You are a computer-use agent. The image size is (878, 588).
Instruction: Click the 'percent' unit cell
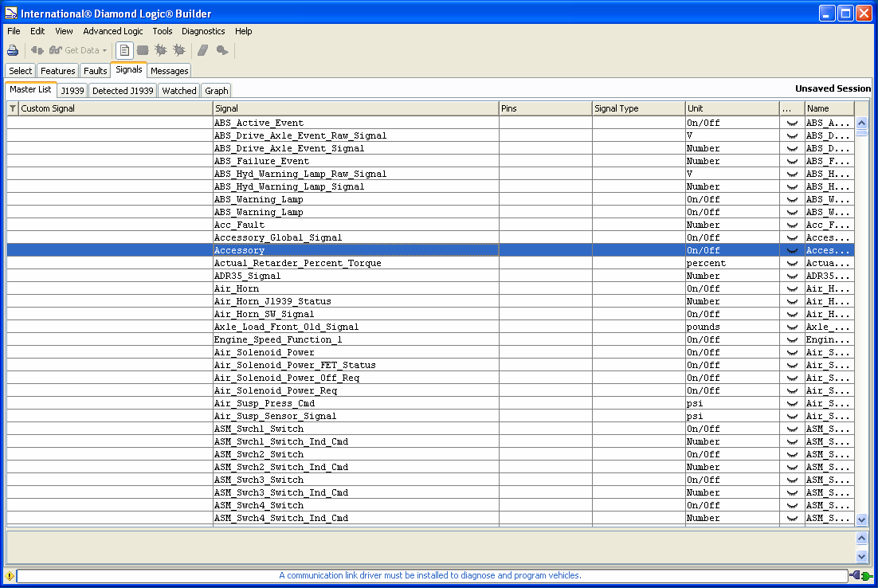732,263
